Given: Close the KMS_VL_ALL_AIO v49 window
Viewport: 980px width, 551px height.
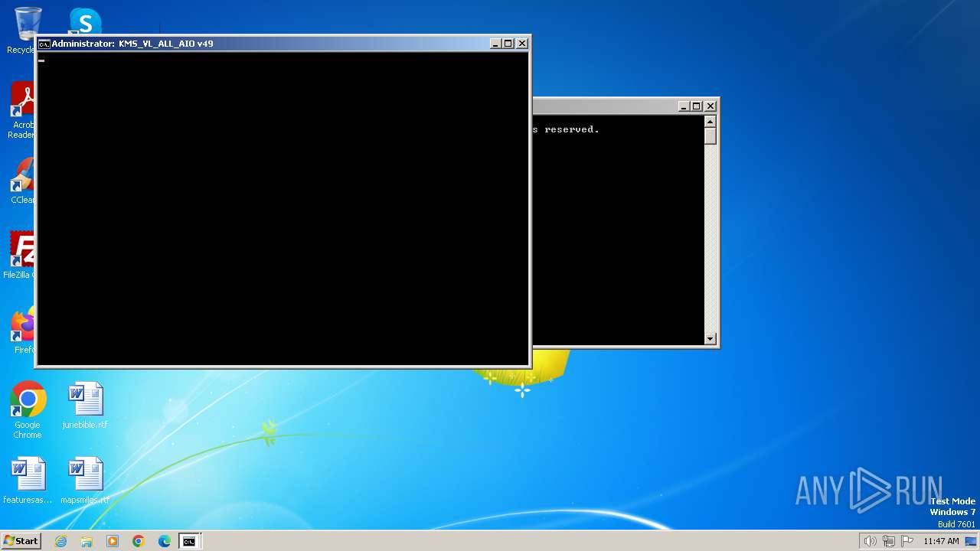Looking at the screenshot, I should pyautogui.click(x=522, y=44).
